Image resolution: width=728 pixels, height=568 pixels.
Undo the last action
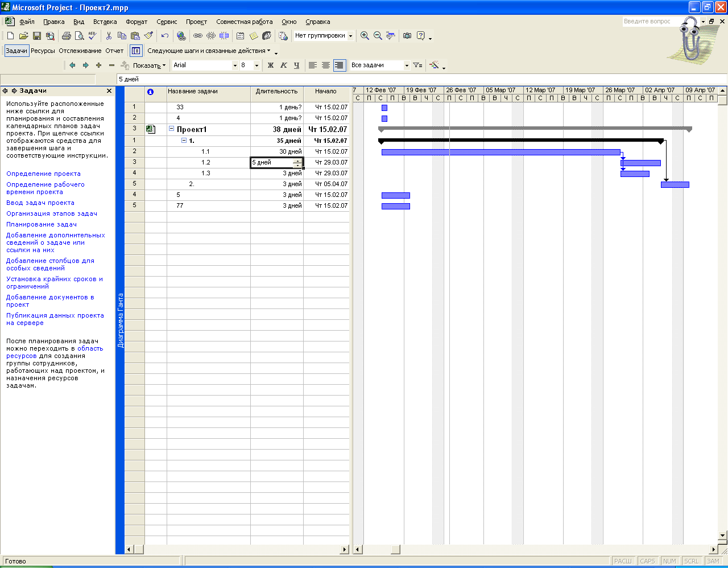pos(165,36)
